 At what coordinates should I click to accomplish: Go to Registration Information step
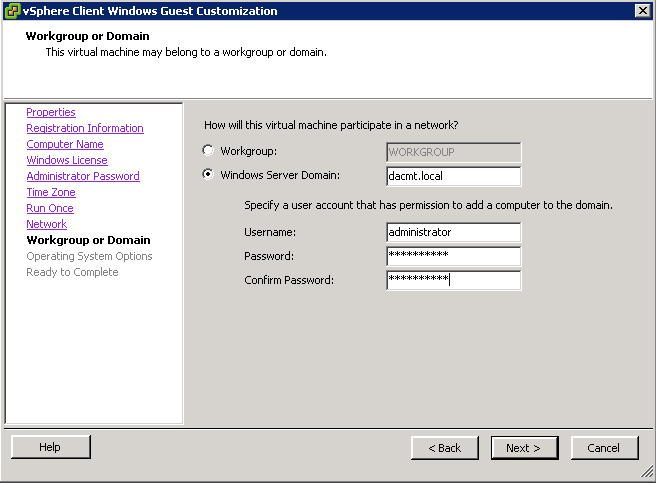tap(85, 128)
